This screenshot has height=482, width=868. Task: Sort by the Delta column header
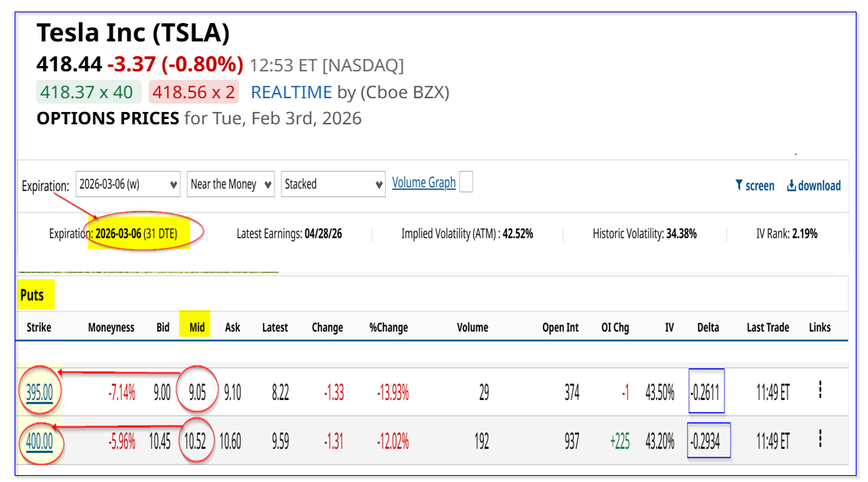708,327
